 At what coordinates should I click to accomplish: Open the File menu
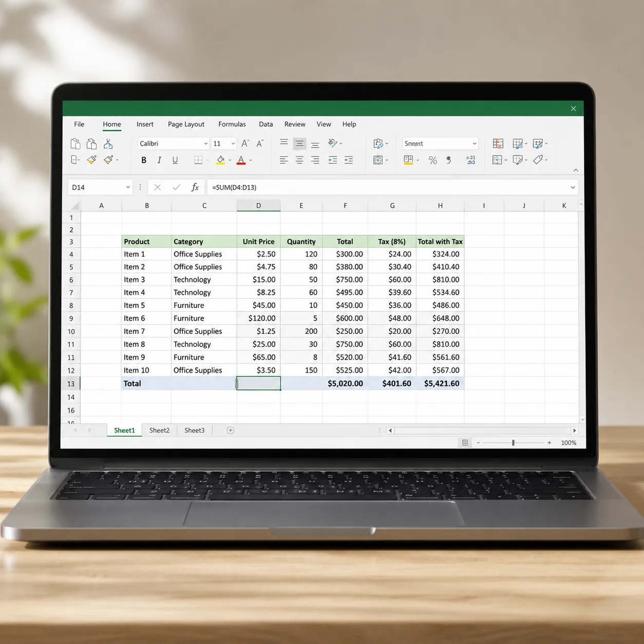click(x=79, y=124)
